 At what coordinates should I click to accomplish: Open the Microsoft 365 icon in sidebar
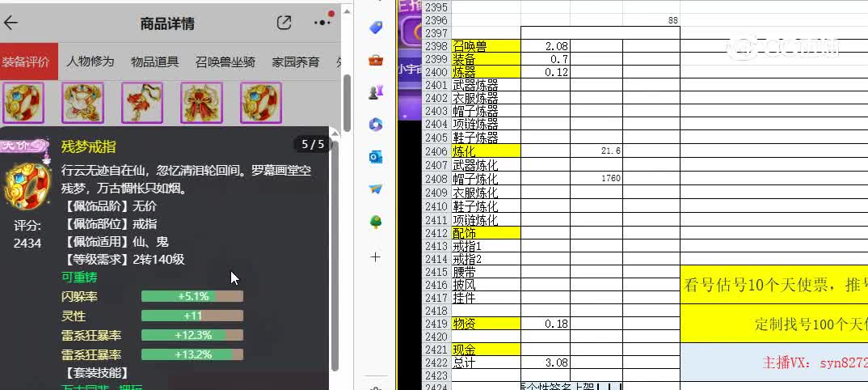point(376,125)
